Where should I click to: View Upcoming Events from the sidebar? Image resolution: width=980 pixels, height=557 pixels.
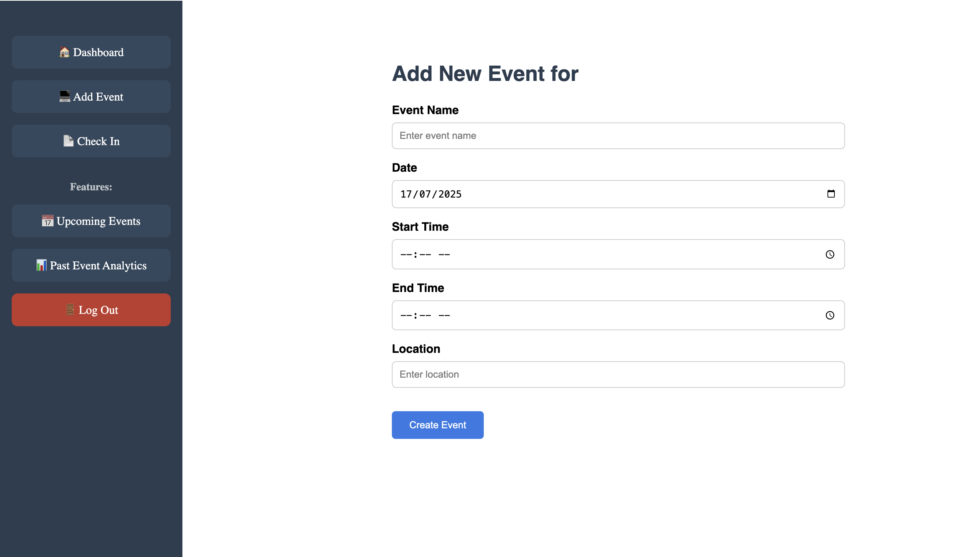91,221
